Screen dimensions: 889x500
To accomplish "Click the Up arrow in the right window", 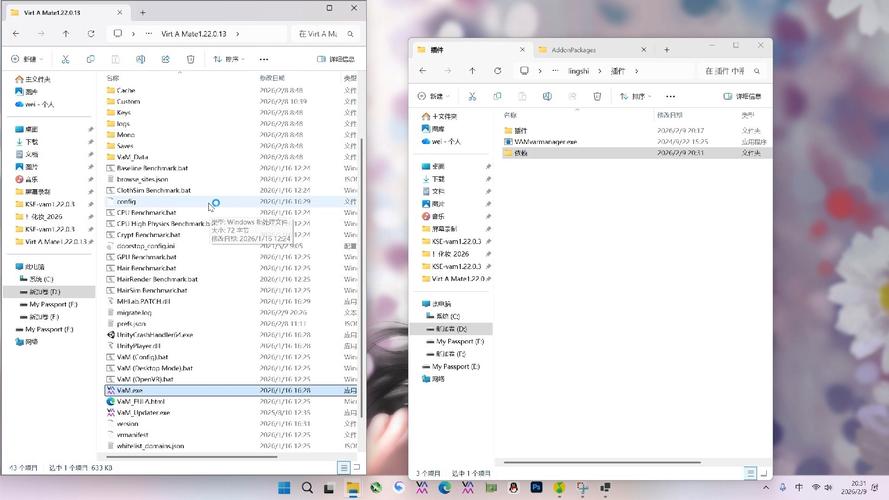I will coord(471,71).
